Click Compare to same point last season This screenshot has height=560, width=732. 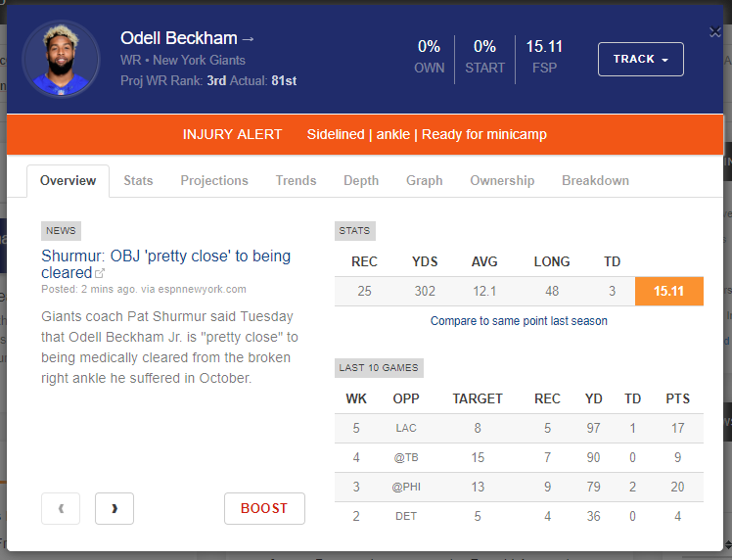coord(519,320)
